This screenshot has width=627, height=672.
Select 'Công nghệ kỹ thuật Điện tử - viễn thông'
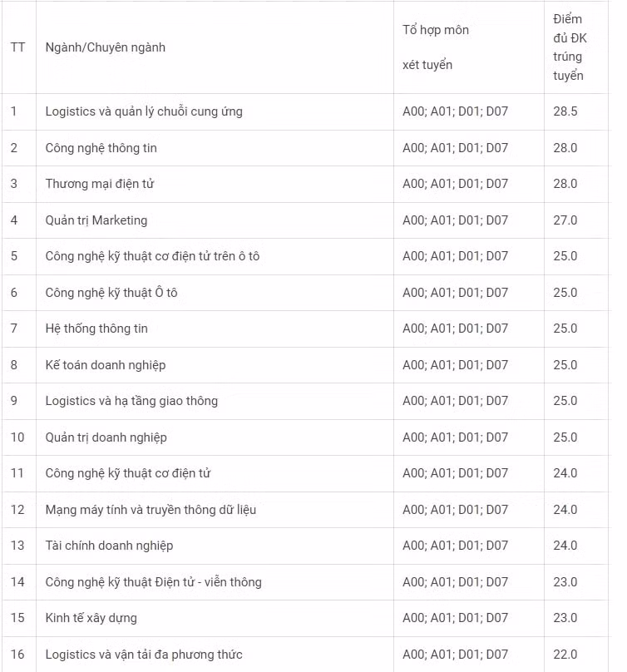[154, 582]
